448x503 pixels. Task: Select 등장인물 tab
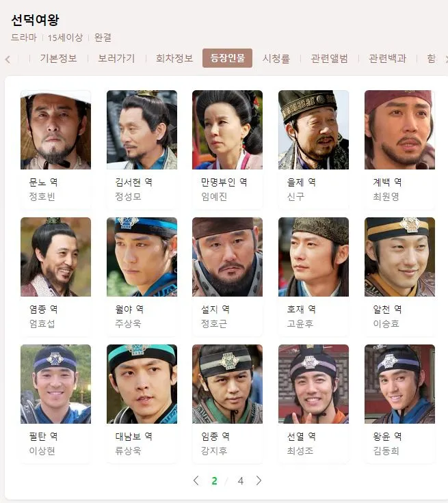(x=227, y=58)
